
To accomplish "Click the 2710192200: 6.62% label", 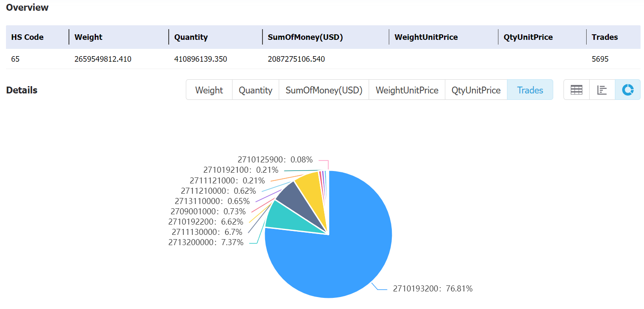I will coord(206,222).
